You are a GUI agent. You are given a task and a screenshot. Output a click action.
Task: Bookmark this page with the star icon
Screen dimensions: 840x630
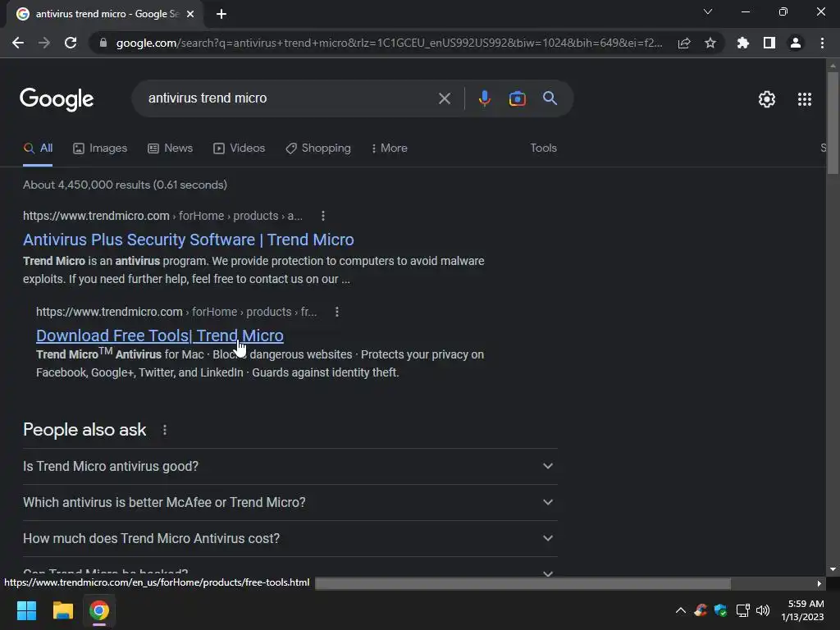click(x=710, y=43)
